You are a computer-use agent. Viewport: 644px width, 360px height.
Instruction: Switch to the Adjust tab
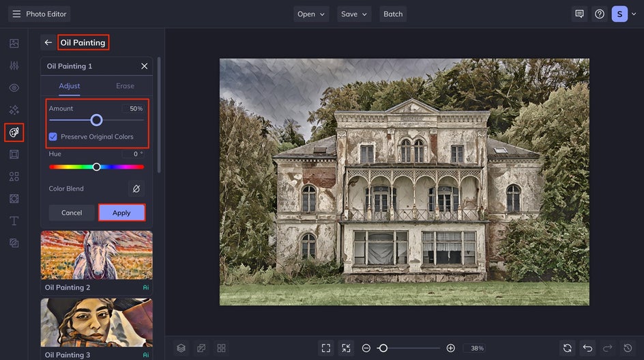click(x=70, y=85)
